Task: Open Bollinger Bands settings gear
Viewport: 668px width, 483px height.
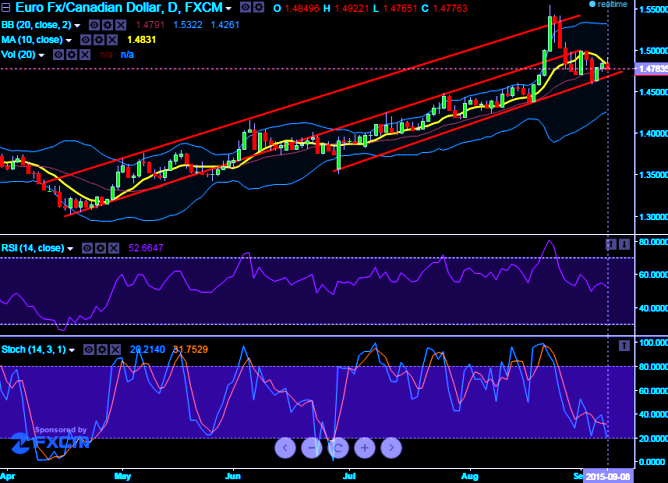Action: (x=107, y=25)
